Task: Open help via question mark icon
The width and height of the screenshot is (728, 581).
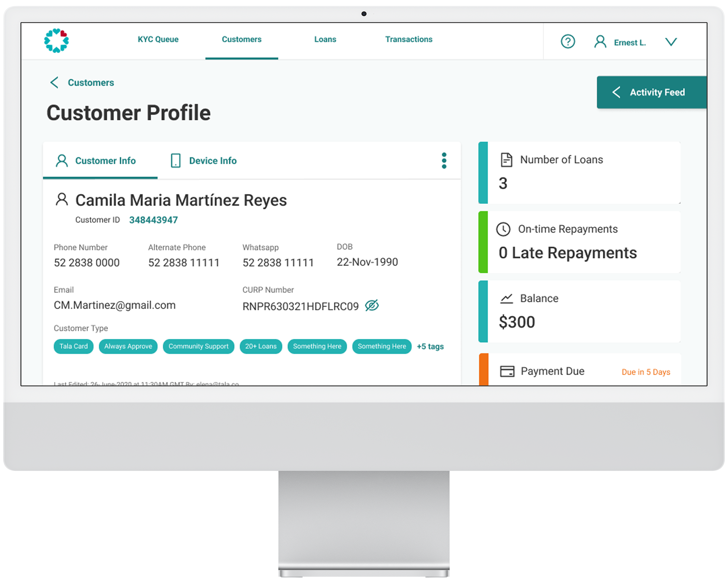Action: click(x=568, y=42)
